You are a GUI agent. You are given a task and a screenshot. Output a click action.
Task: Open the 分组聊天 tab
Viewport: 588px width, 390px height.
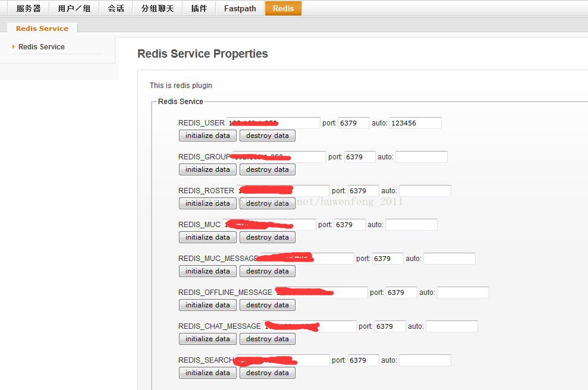158,8
